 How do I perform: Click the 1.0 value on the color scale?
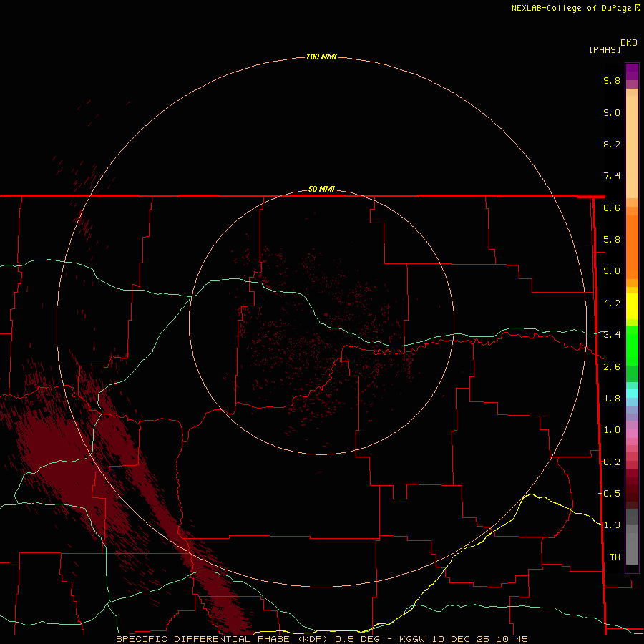pyautogui.click(x=612, y=430)
